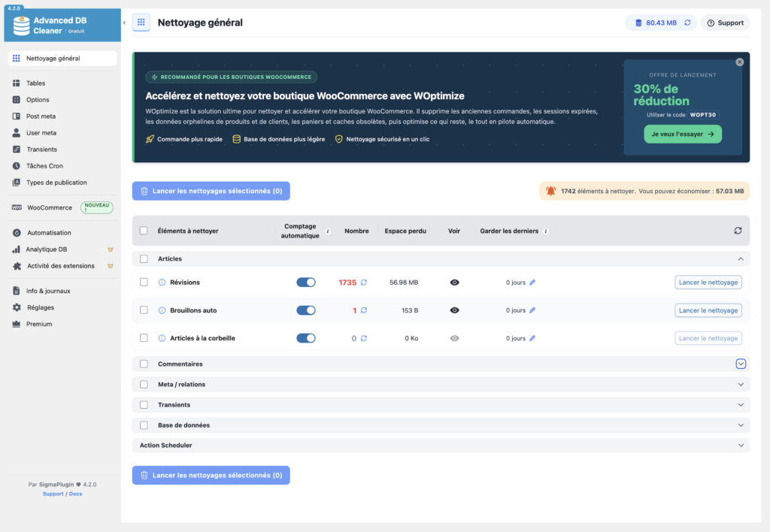Click the Support button at top right
The height and width of the screenshot is (532, 770).
[725, 23]
